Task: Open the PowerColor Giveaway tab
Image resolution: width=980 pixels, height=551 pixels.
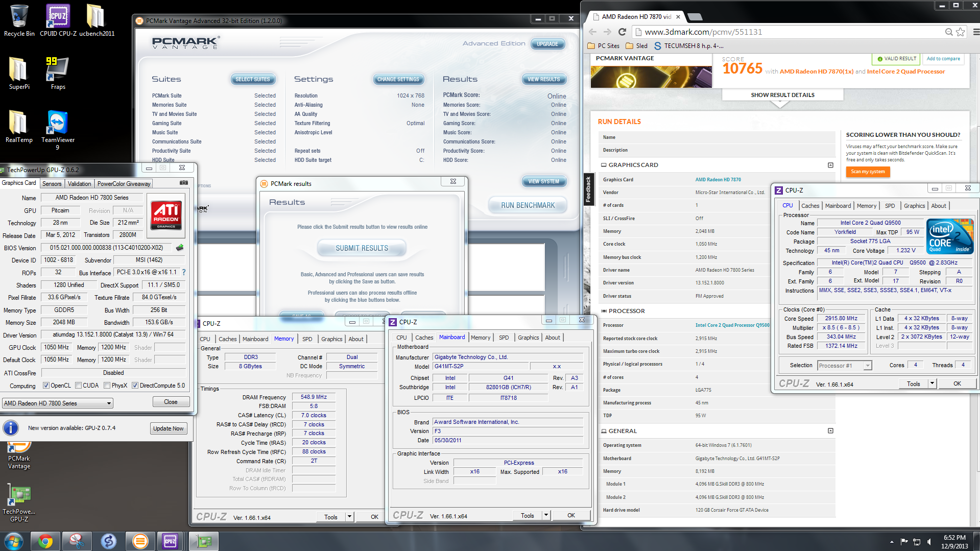Action: point(124,184)
